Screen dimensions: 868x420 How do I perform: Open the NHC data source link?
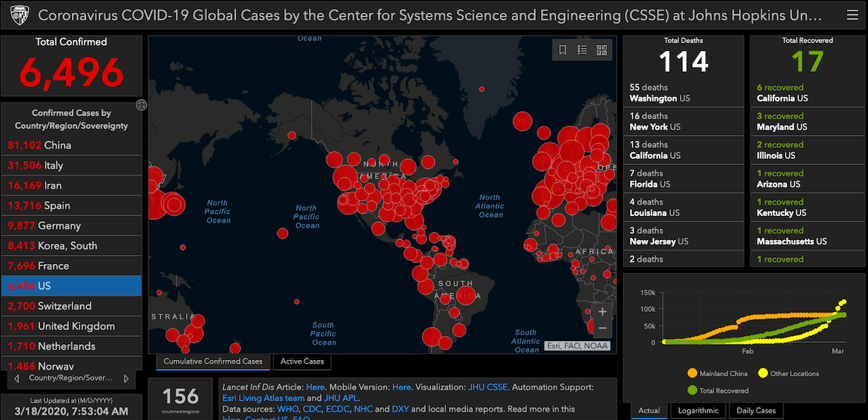(364, 409)
